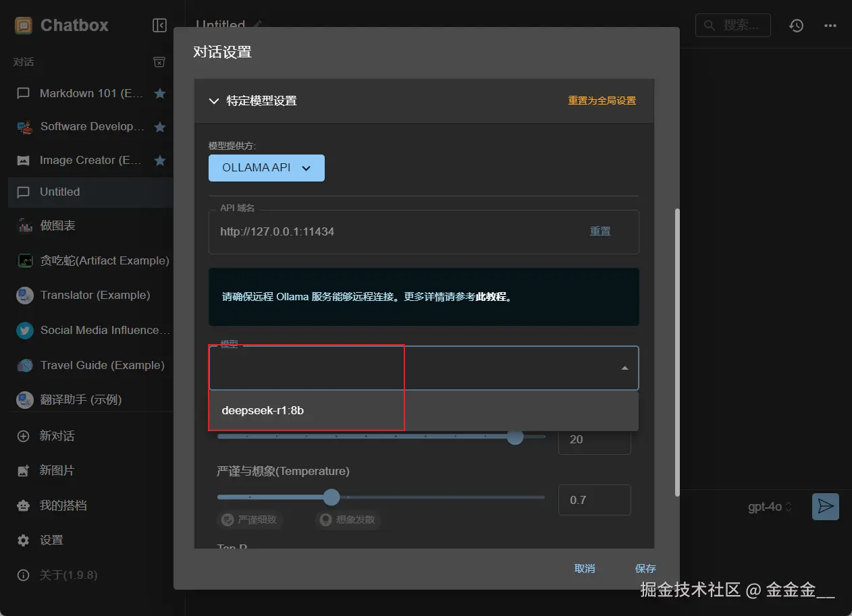Toggle the star on Image Creator conversation
The height and width of the screenshot is (616, 852).
160,160
